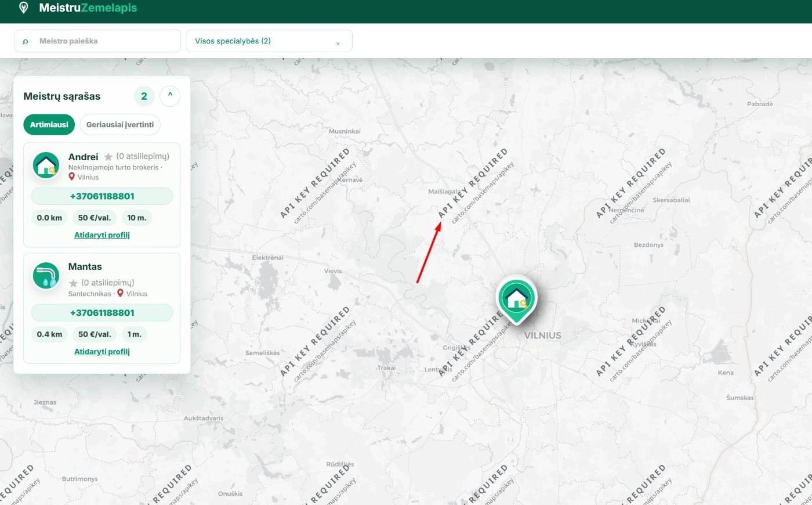The width and height of the screenshot is (812, 505).
Task: Call Mantas's phone number button
Action: (102, 313)
